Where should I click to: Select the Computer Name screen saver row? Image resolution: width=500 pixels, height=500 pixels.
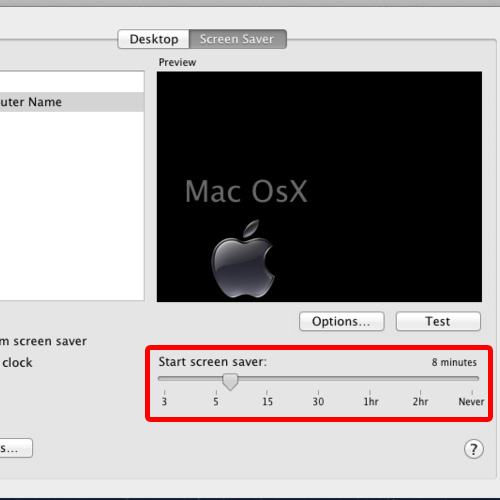point(72,102)
